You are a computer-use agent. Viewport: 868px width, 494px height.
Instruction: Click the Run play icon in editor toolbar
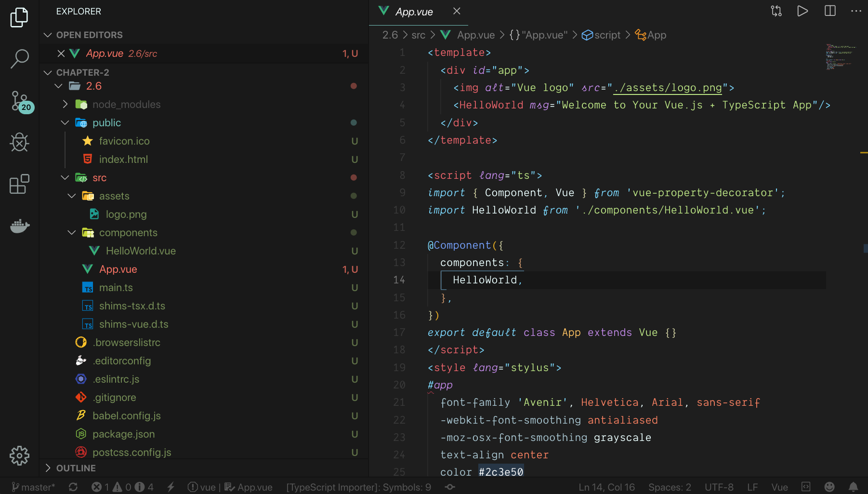[802, 11]
